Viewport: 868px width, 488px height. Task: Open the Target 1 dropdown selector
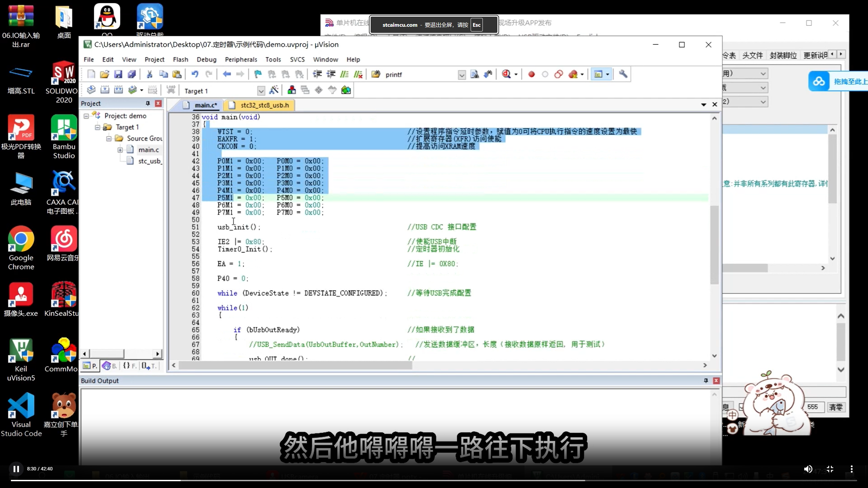[261, 90]
